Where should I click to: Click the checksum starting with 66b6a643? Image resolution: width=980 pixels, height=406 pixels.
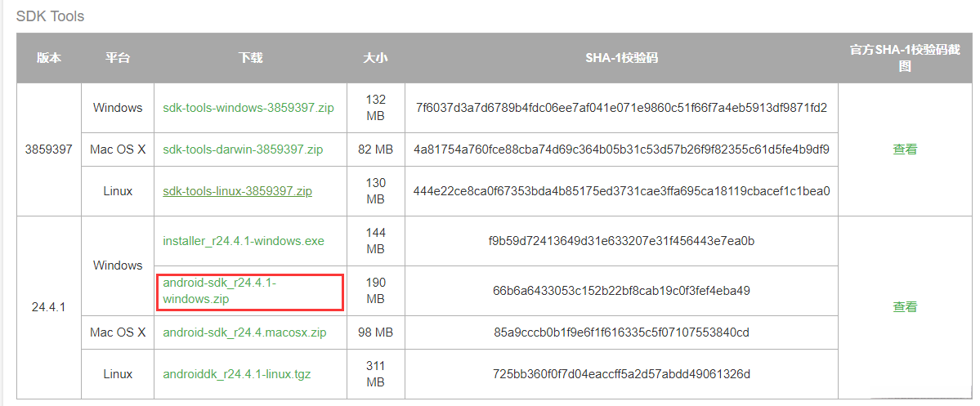click(621, 291)
